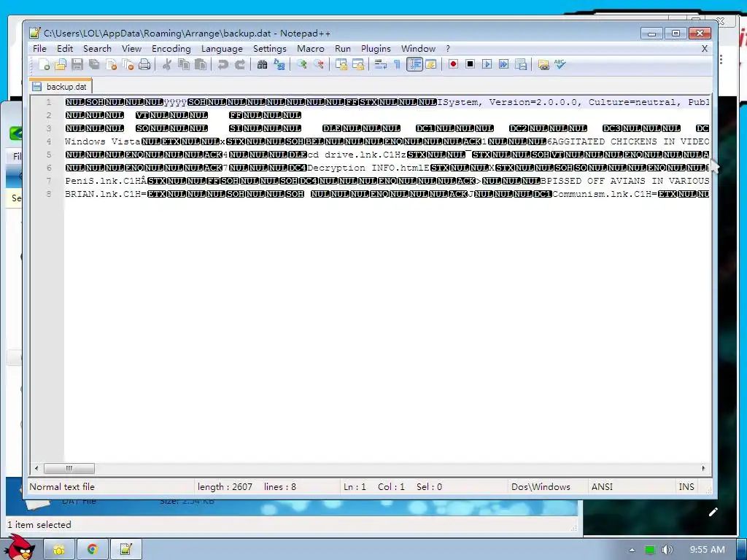The height and width of the screenshot is (560, 747).
Task: Toggle the word wrap toolbar icon
Action: [380, 64]
